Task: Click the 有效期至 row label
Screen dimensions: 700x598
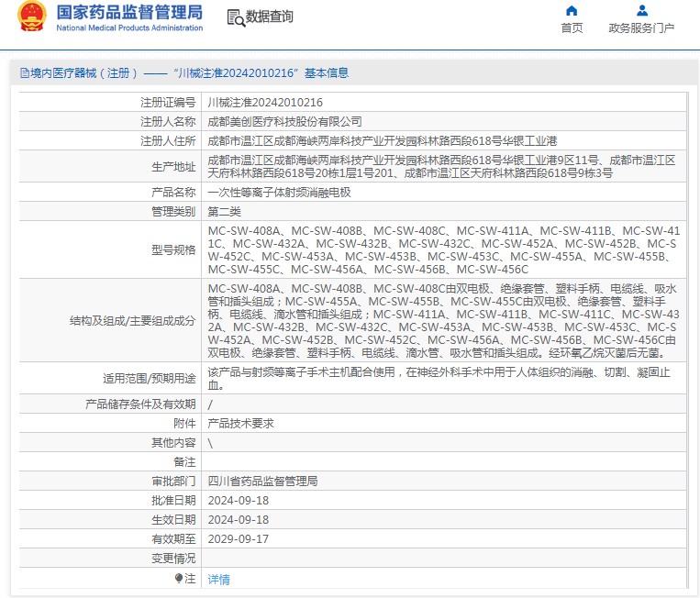Action: click(173, 539)
